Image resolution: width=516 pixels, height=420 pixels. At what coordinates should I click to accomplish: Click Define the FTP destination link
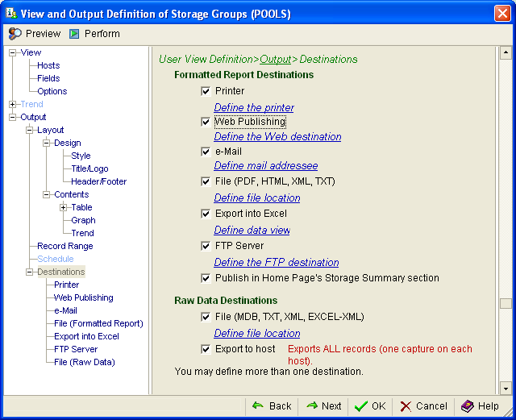[x=276, y=262]
